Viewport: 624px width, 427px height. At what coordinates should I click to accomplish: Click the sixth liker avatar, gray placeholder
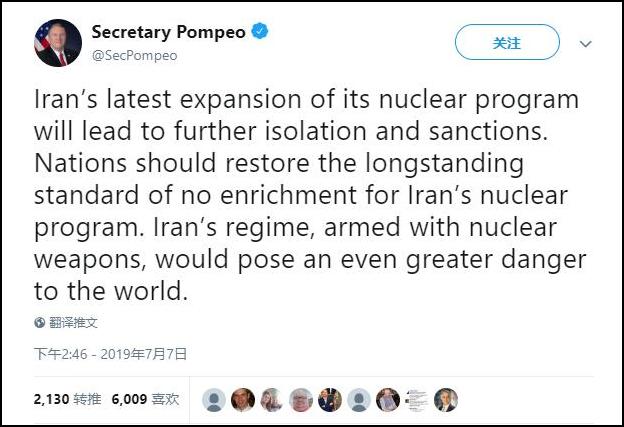(x=359, y=400)
